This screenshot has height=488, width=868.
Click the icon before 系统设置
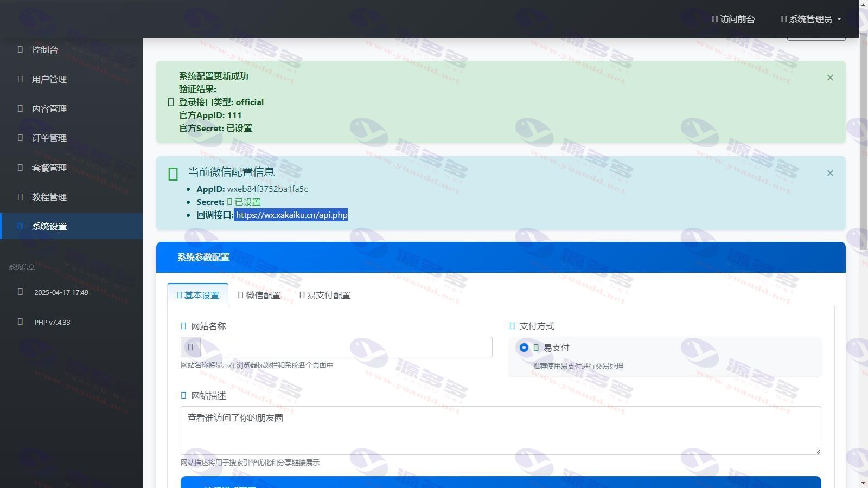(20, 226)
